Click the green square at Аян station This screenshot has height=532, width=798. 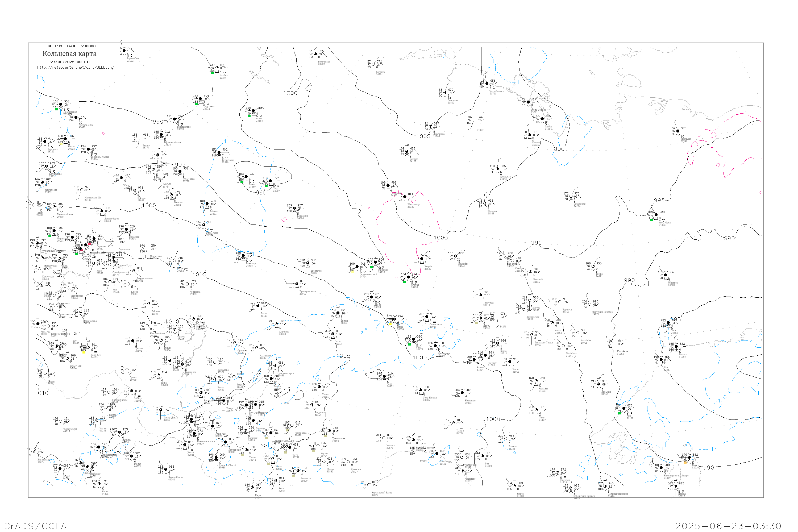pos(620,413)
